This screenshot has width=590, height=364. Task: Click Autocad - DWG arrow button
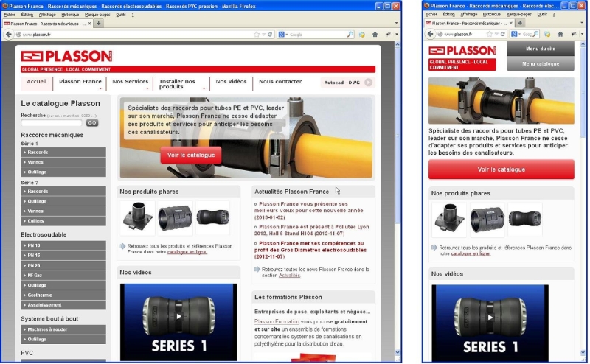(x=368, y=83)
